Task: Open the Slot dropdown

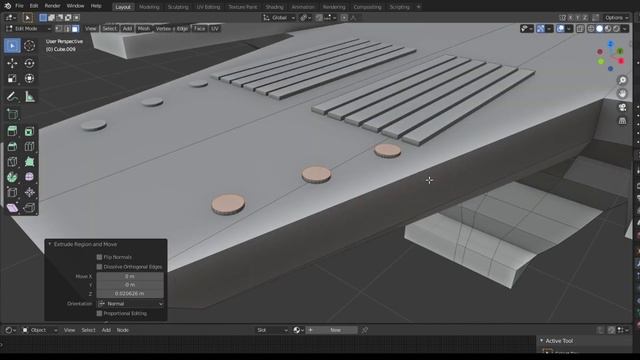Action: point(272,330)
